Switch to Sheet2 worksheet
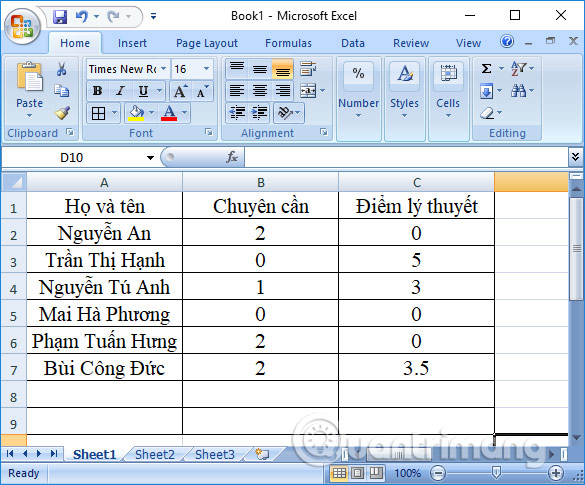Screen dimensions: 585x485 coord(154,454)
